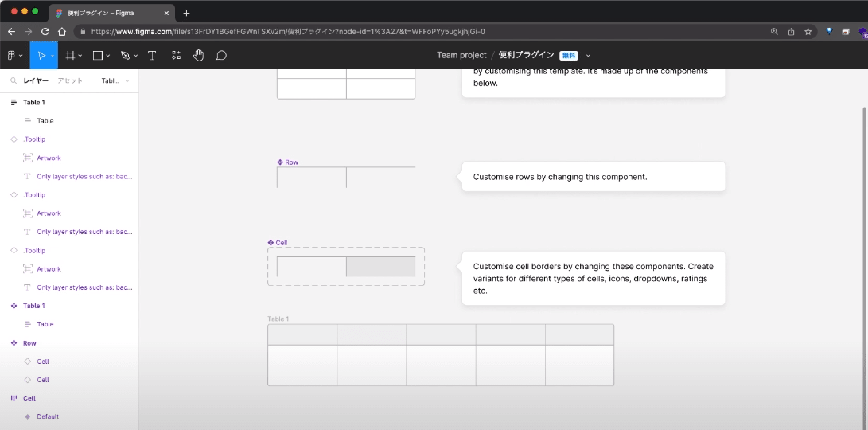Close the Figma browser tab
This screenshot has width=868, height=430.
(166, 13)
